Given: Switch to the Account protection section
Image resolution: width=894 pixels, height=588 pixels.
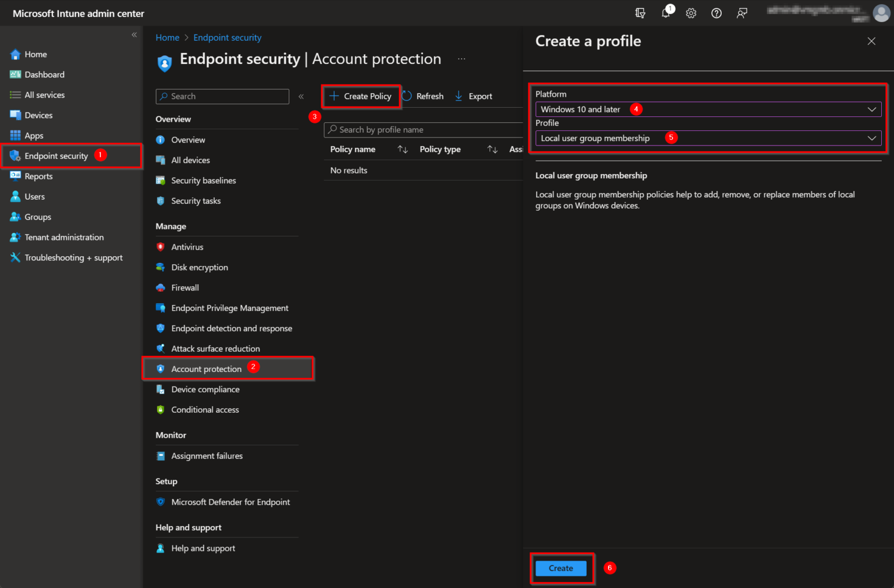Looking at the screenshot, I should pyautogui.click(x=207, y=369).
